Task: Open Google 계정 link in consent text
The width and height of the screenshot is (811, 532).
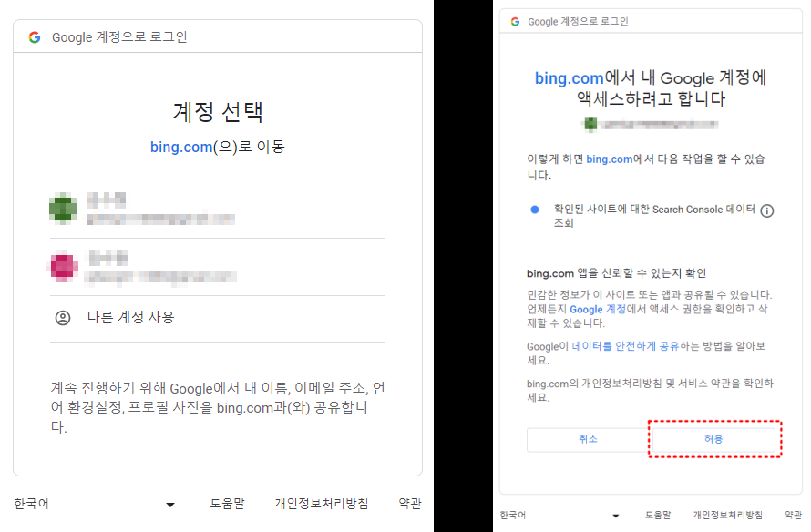Action: click(598, 309)
